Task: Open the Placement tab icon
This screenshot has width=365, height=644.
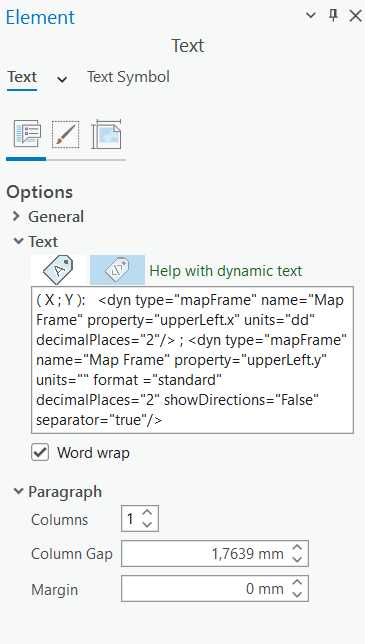Action: click(106, 134)
